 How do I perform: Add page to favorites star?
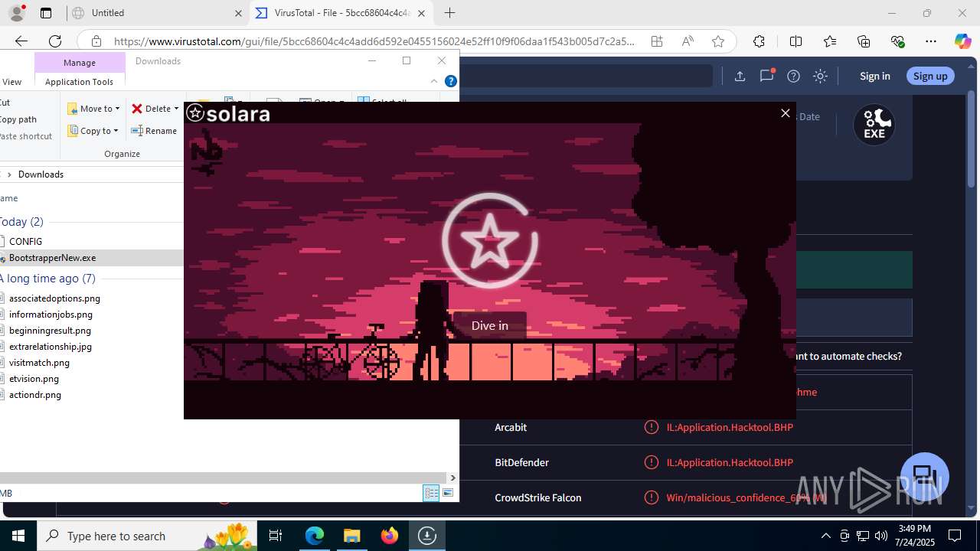click(x=718, y=41)
